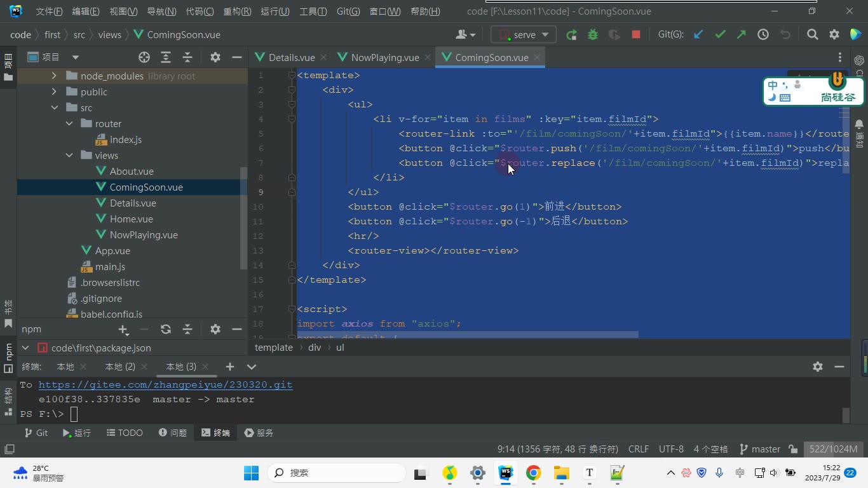Stop the running serve configuration
868x488 pixels.
point(635,35)
